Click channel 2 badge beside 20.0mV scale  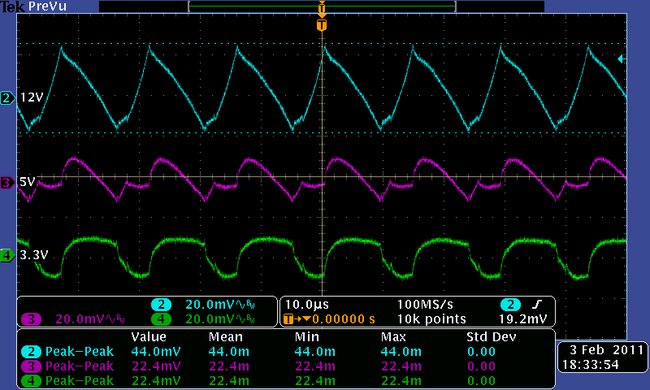coord(161,305)
